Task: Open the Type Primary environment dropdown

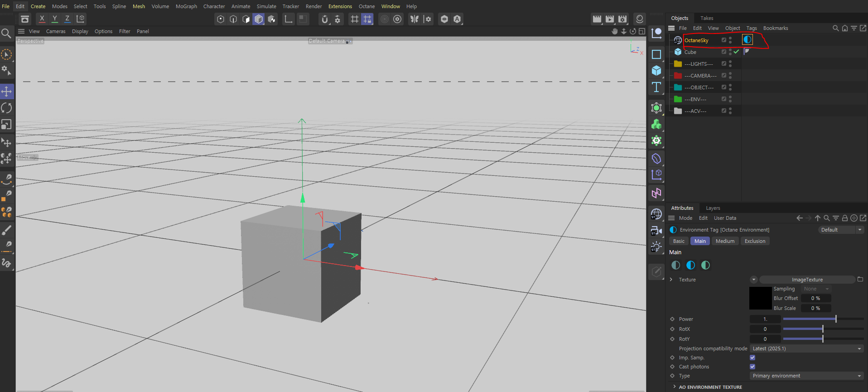Action: coord(806,376)
